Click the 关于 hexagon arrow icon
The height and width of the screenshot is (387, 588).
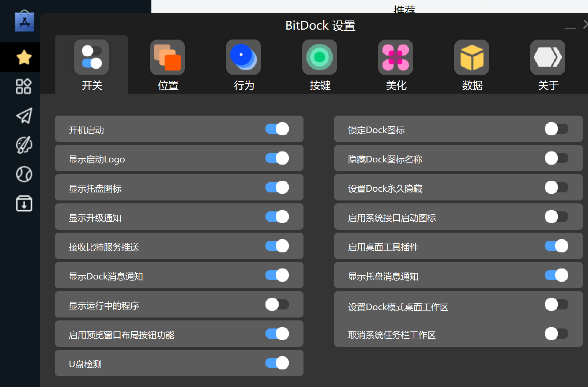(548, 57)
